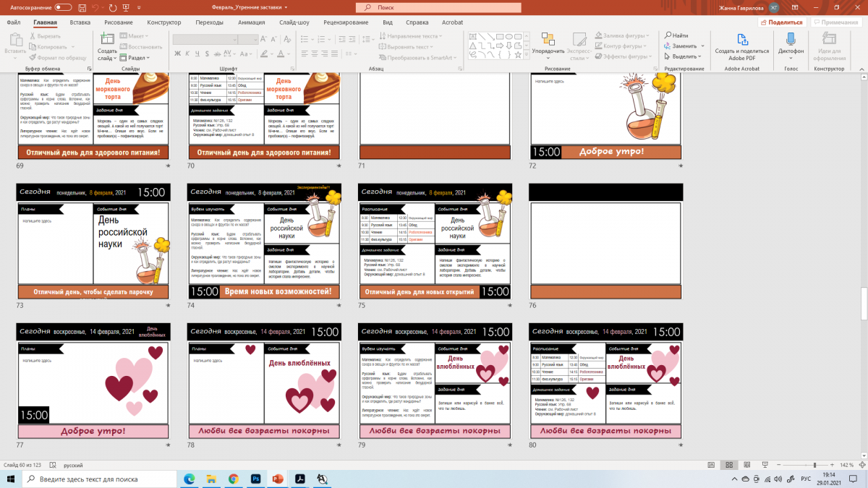Adjust the zoom slider in status bar

[x=814, y=466]
